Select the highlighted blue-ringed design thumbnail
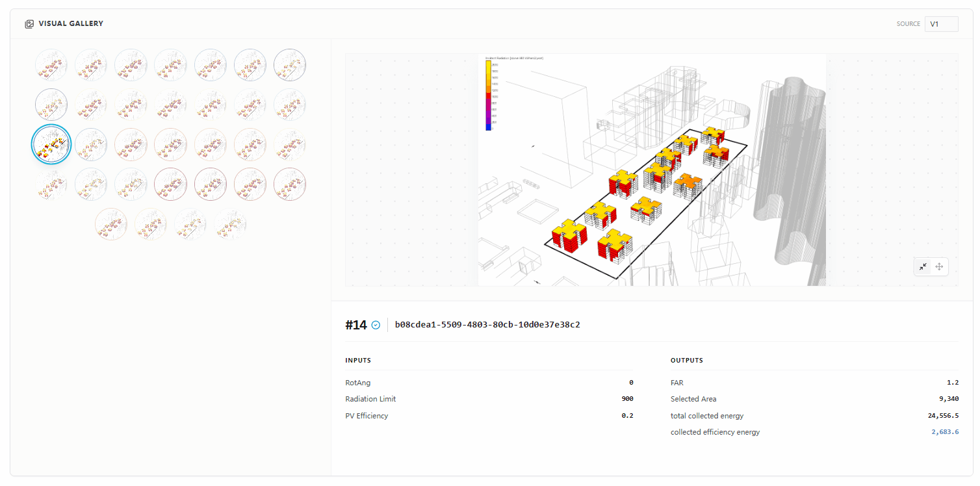980x486 pixels. [x=51, y=144]
